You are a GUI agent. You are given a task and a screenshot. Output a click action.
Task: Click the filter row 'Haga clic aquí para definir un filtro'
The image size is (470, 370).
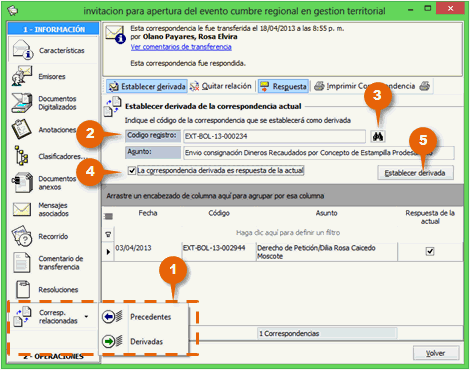(x=288, y=233)
